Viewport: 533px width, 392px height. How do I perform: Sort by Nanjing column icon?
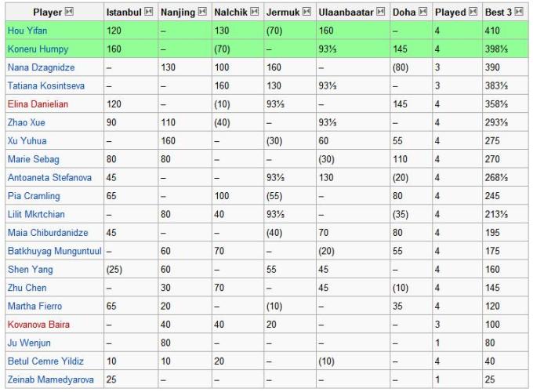(x=202, y=13)
